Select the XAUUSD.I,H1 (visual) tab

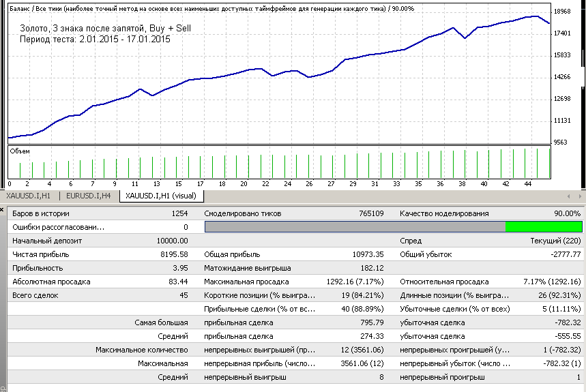click(x=161, y=196)
